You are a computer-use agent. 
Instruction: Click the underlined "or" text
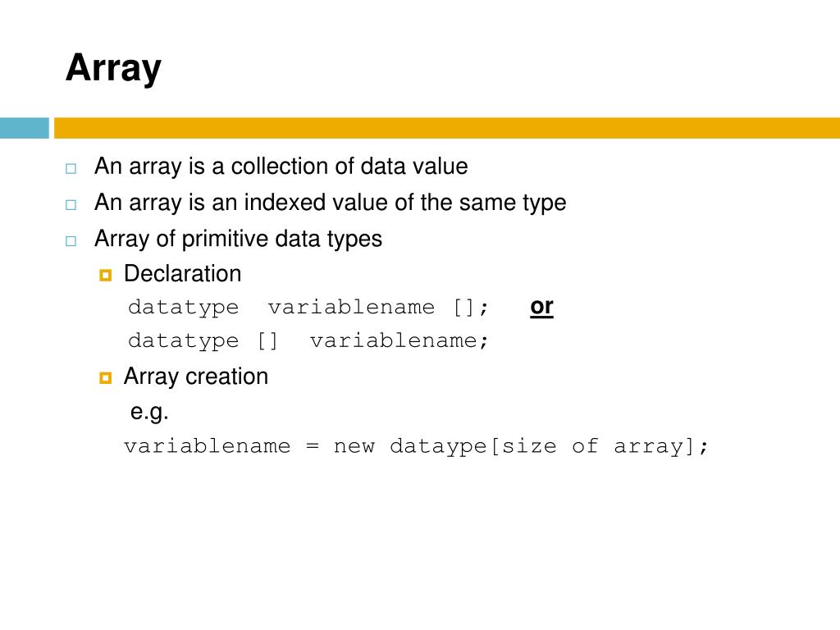[x=541, y=307]
